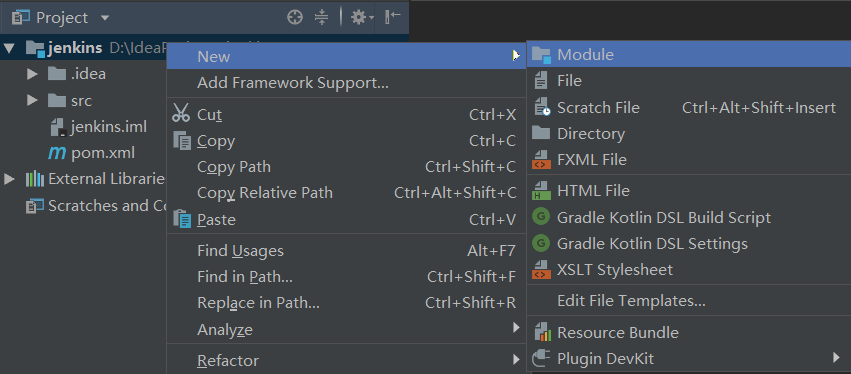Click the collapse all icon in Project panel

click(x=322, y=18)
